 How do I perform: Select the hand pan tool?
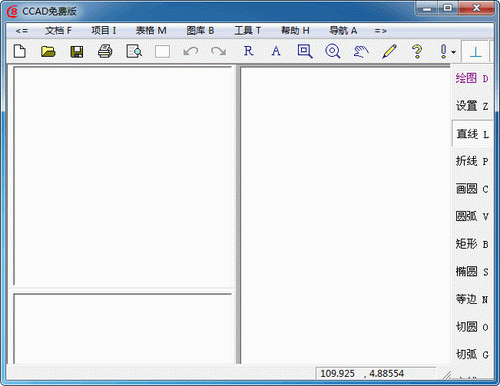coord(361,52)
